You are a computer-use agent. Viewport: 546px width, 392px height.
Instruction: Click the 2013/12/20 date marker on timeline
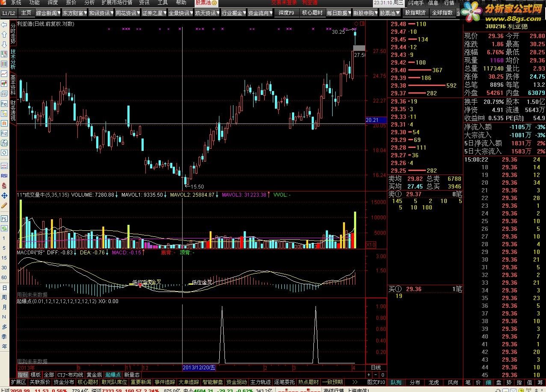tap(199, 368)
